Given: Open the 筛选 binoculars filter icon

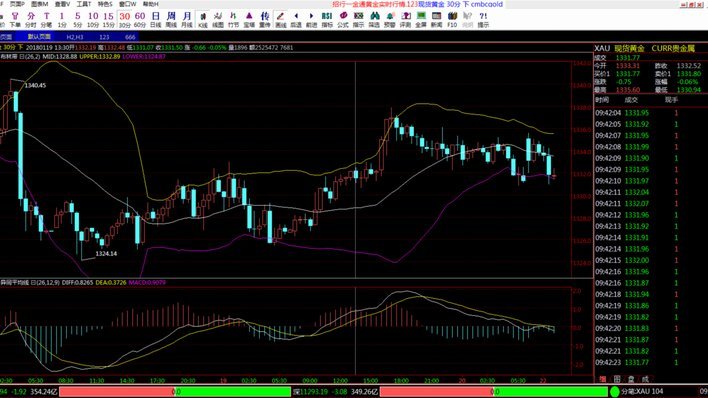Looking at the screenshot, I should (374, 20).
